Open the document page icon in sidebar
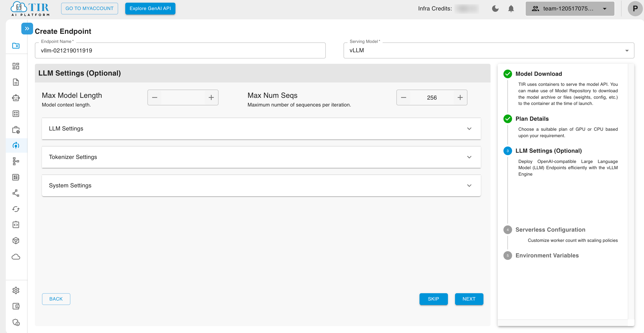644x333 pixels. click(16, 82)
